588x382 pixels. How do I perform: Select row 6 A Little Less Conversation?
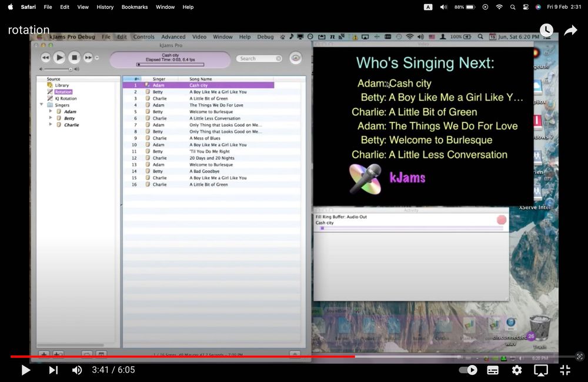(x=212, y=118)
